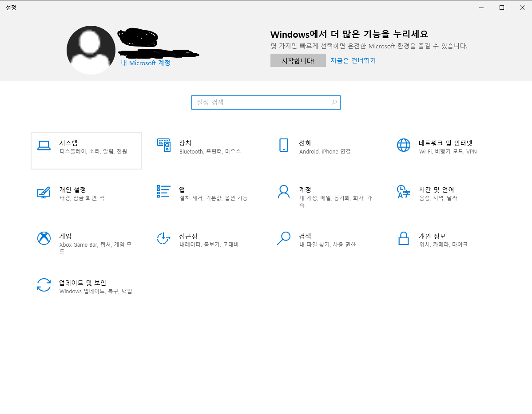Click the 시간 및 언어 title text

(x=437, y=189)
